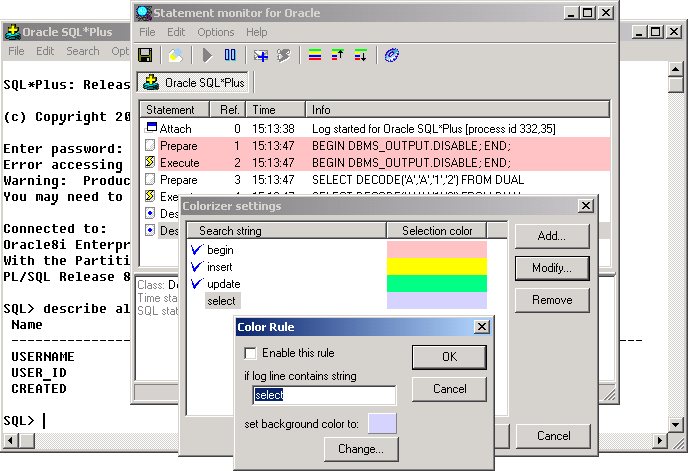
Task: Click Cancel in Color Rule dialog
Action: (449, 389)
